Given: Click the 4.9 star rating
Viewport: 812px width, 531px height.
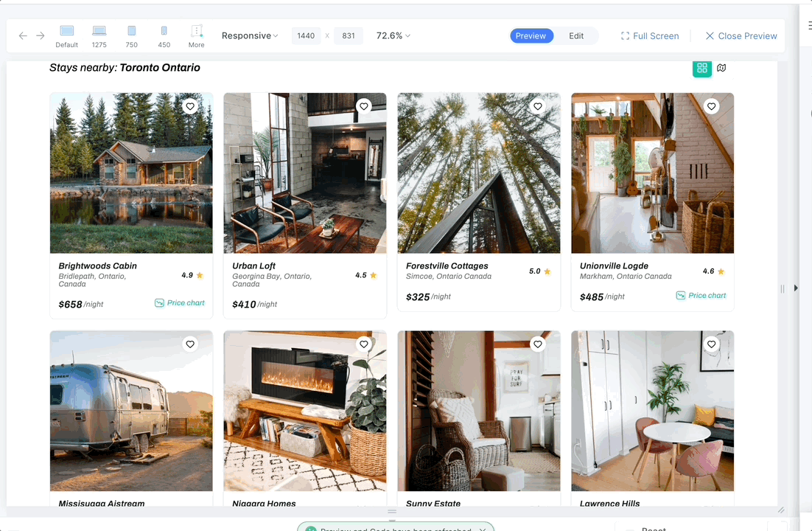Looking at the screenshot, I should [x=192, y=275].
